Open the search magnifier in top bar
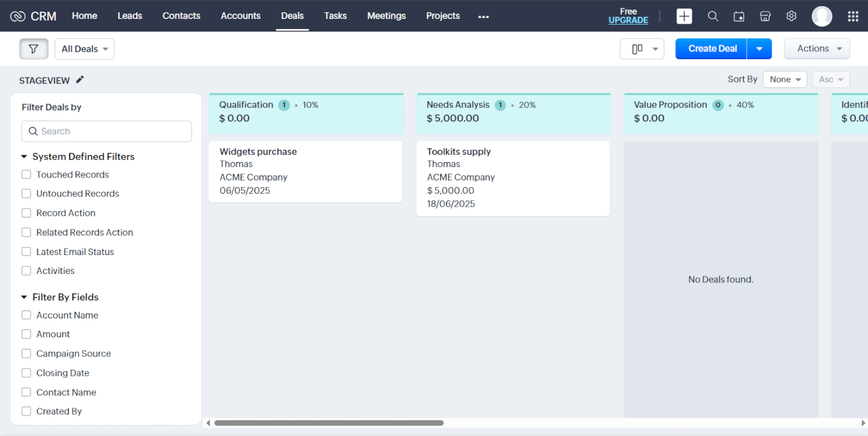868x436 pixels. [713, 16]
